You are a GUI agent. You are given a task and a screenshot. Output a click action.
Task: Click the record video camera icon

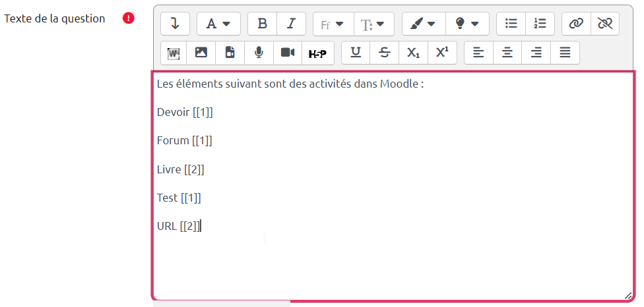tap(288, 53)
